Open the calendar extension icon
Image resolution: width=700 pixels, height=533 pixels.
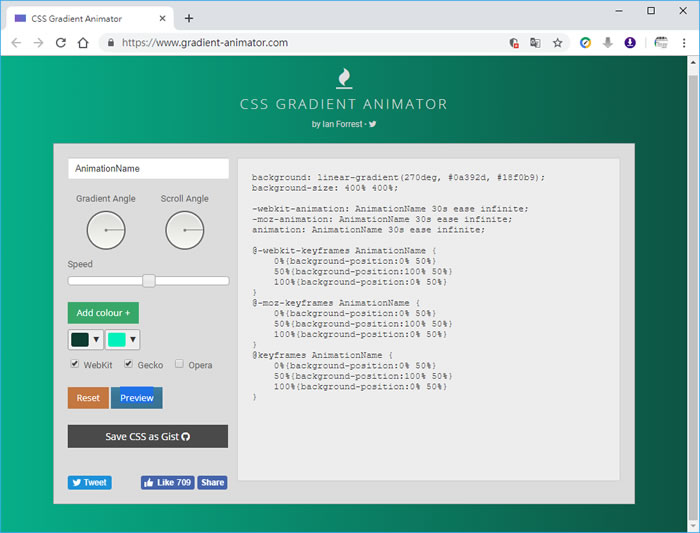pyautogui.click(x=661, y=43)
